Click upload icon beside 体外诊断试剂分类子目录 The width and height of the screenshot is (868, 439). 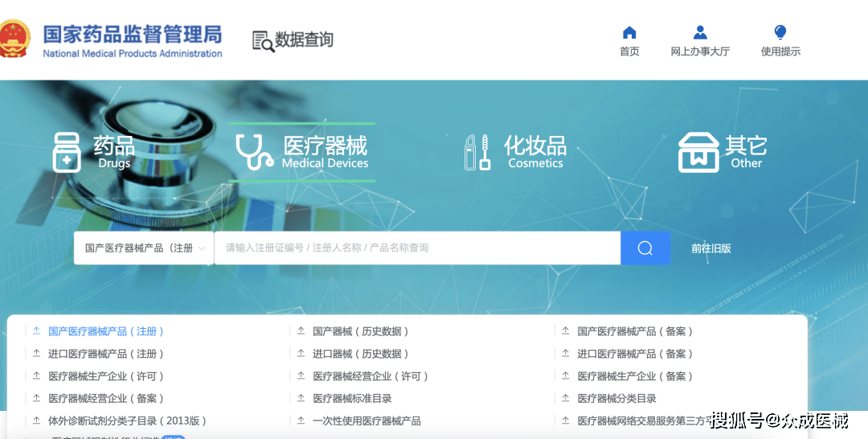click(x=36, y=421)
